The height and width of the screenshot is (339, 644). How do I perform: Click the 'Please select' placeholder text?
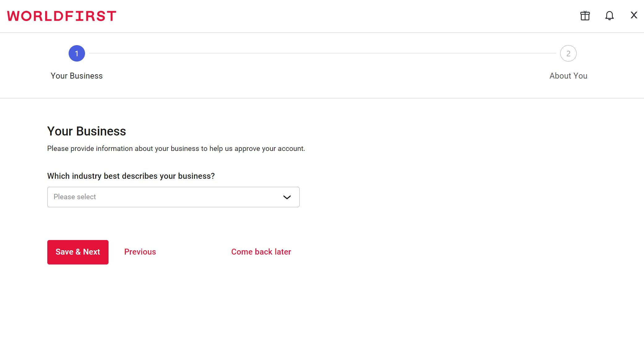coord(75,197)
